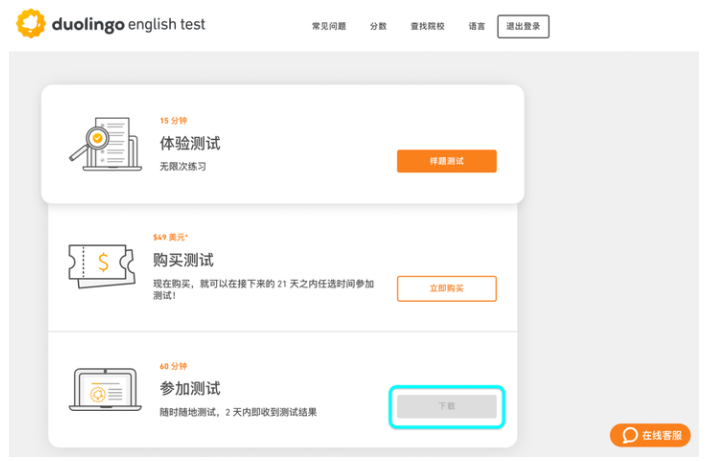Open the 常见问题 menu item
The width and height of the screenshot is (713, 461).
coord(329,26)
